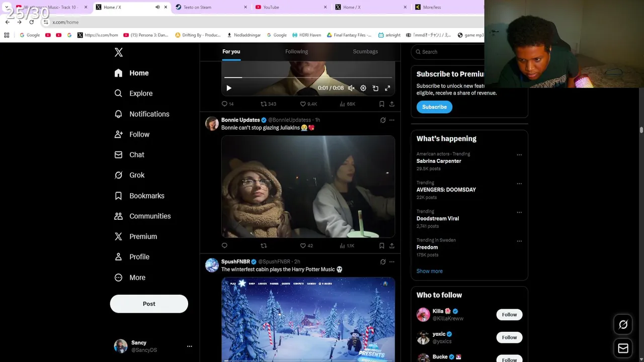Open Grok explain on ShushFNBR post
The width and height of the screenshot is (644, 362).
(x=383, y=262)
